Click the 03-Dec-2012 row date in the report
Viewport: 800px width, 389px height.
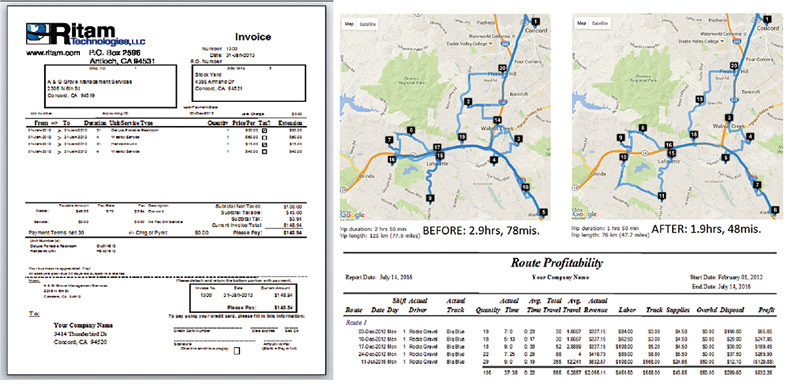[x=373, y=331]
